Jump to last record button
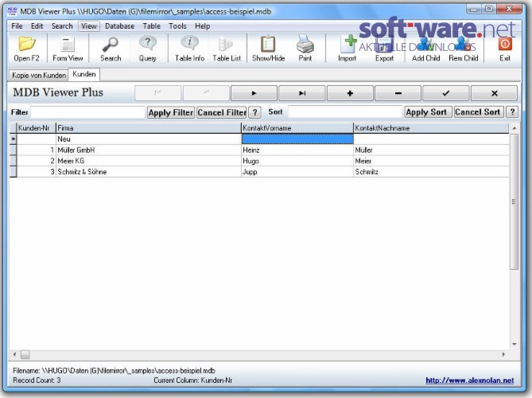The width and height of the screenshot is (532, 398). (302, 93)
